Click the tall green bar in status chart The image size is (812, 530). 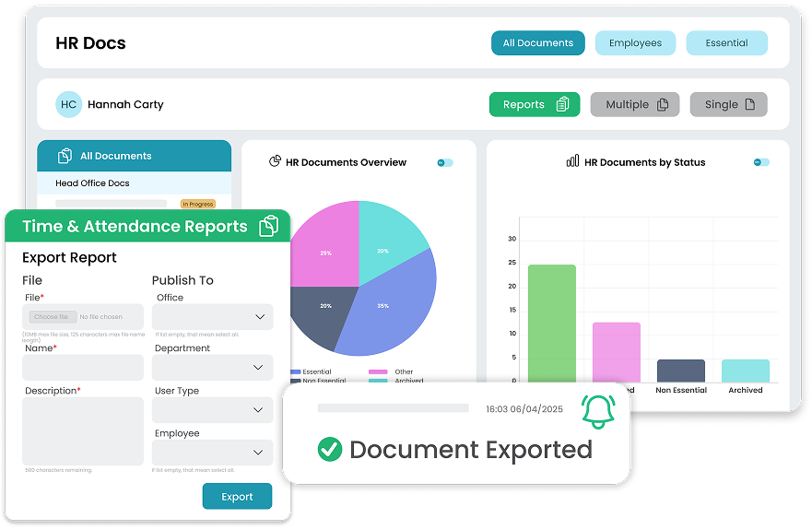pyautogui.click(x=552, y=324)
